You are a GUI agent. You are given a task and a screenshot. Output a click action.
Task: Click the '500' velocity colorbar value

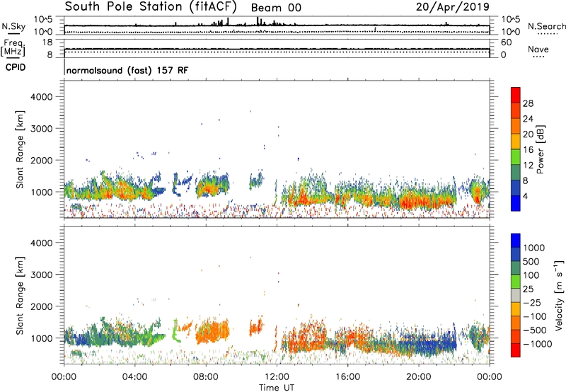pyautogui.click(x=533, y=261)
